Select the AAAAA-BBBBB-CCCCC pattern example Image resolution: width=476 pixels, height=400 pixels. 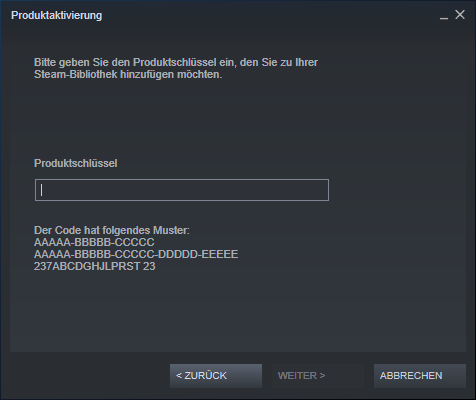94,242
